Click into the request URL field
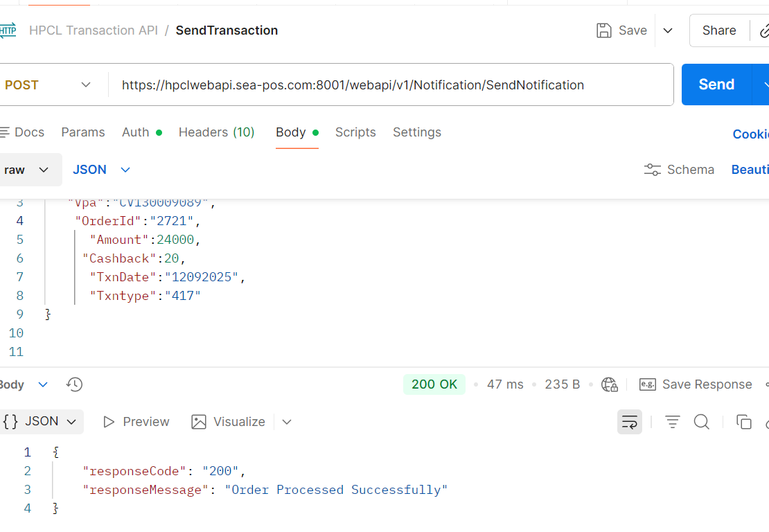This screenshot has width=769, height=532. [388, 85]
